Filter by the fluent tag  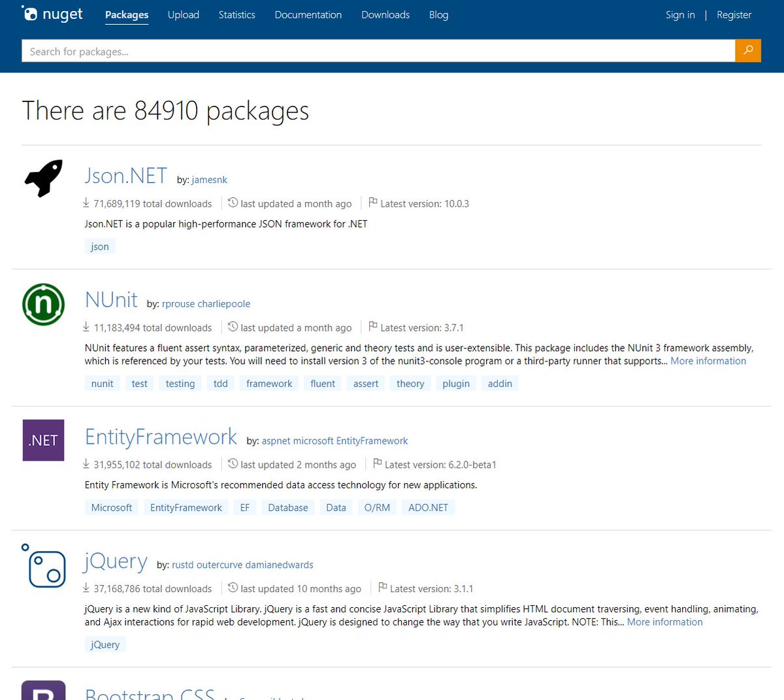coord(323,384)
